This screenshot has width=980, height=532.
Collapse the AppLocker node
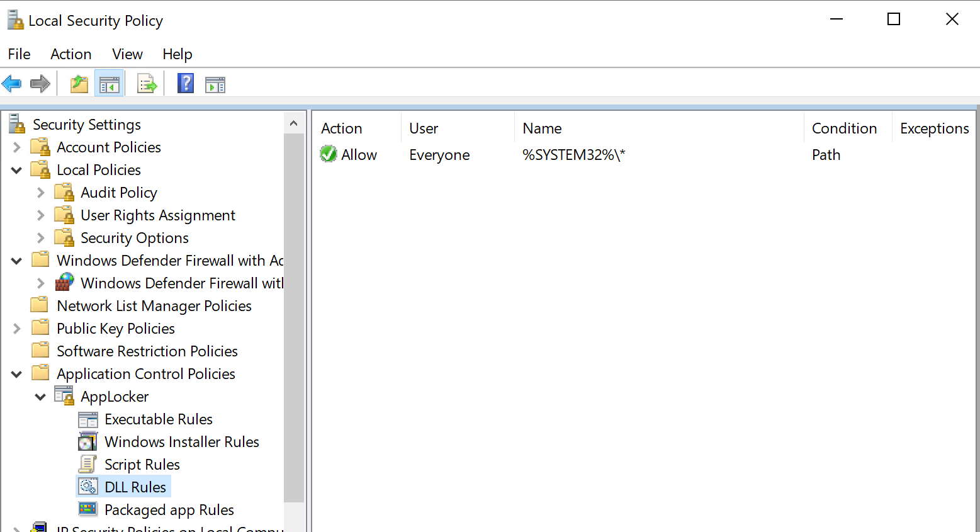coord(41,397)
